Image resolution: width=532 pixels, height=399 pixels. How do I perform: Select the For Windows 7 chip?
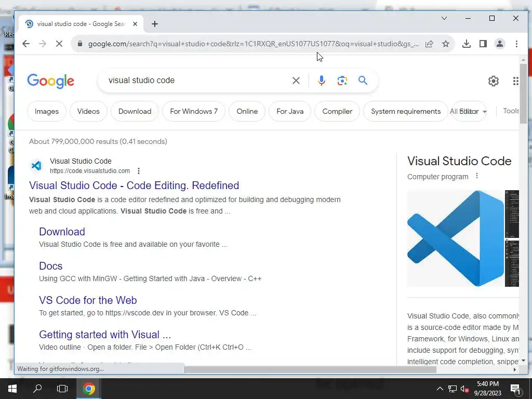click(194, 111)
